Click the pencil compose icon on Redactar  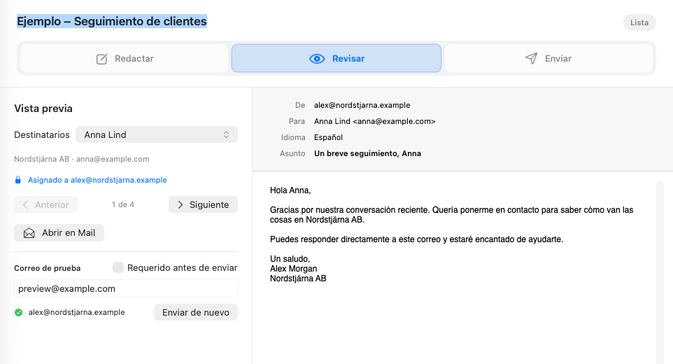pyautogui.click(x=102, y=59)
